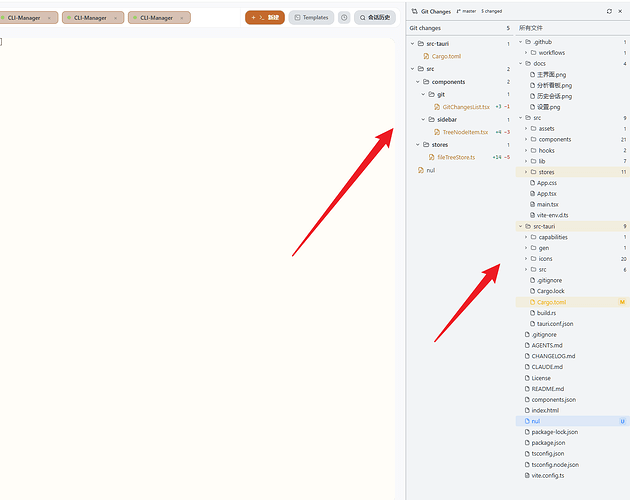Select the nul entry in Git changes list

click(x=430, y=170)
